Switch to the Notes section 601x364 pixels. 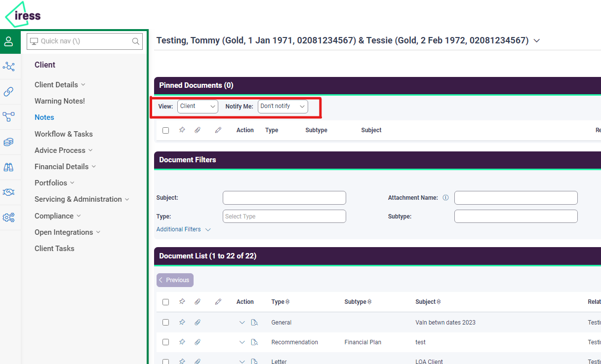click(x=44, y=117)
